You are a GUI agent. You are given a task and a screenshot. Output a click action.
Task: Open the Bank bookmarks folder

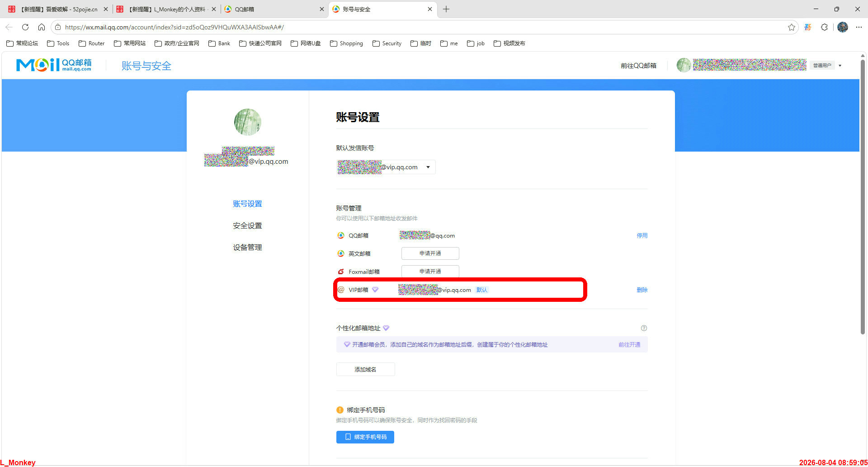[219, 43]
